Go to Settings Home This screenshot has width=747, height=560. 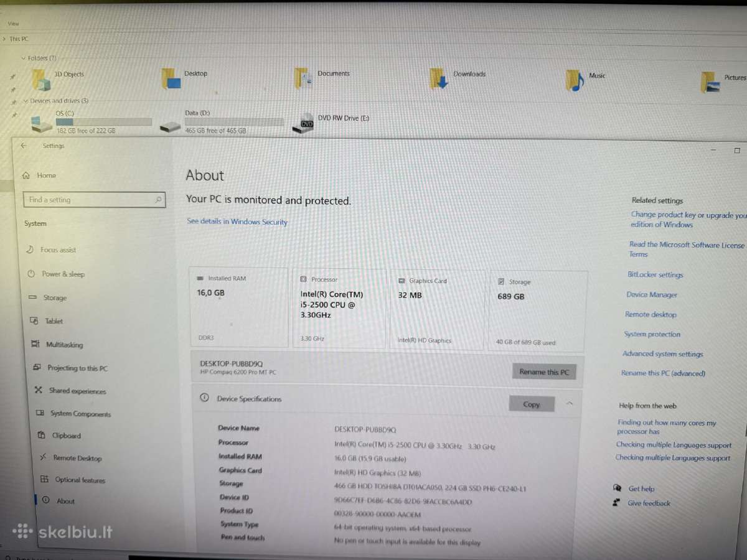tap(39, 175)
